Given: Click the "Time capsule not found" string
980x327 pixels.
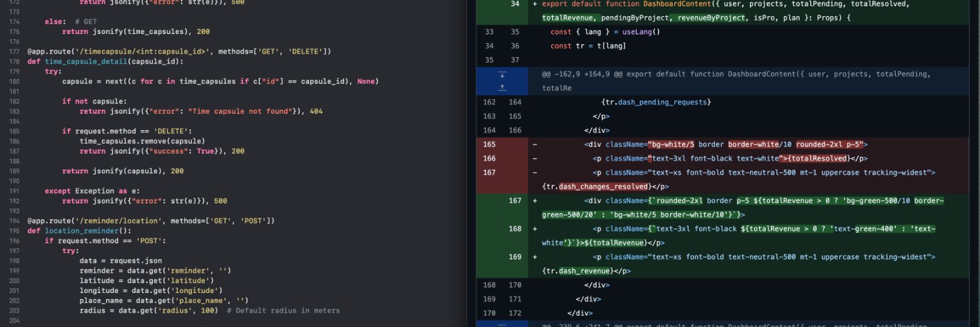Looking at the screenshot, I should tap(240, 111).
